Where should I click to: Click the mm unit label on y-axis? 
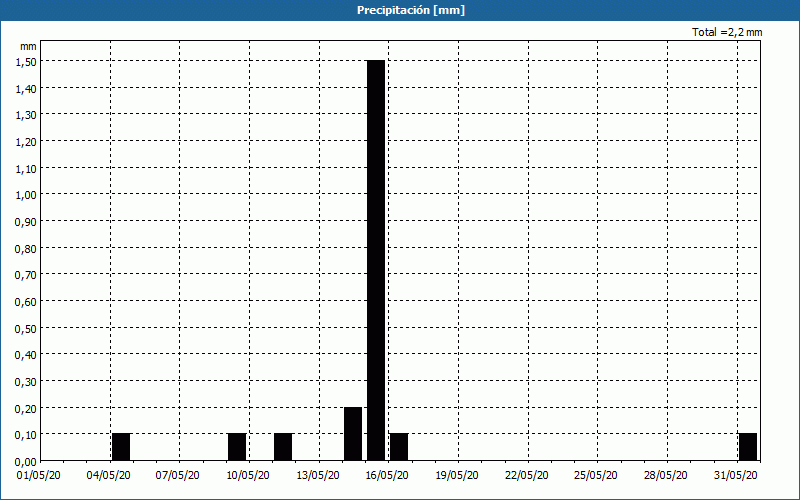pyautogui.click(x=28, y=46)
